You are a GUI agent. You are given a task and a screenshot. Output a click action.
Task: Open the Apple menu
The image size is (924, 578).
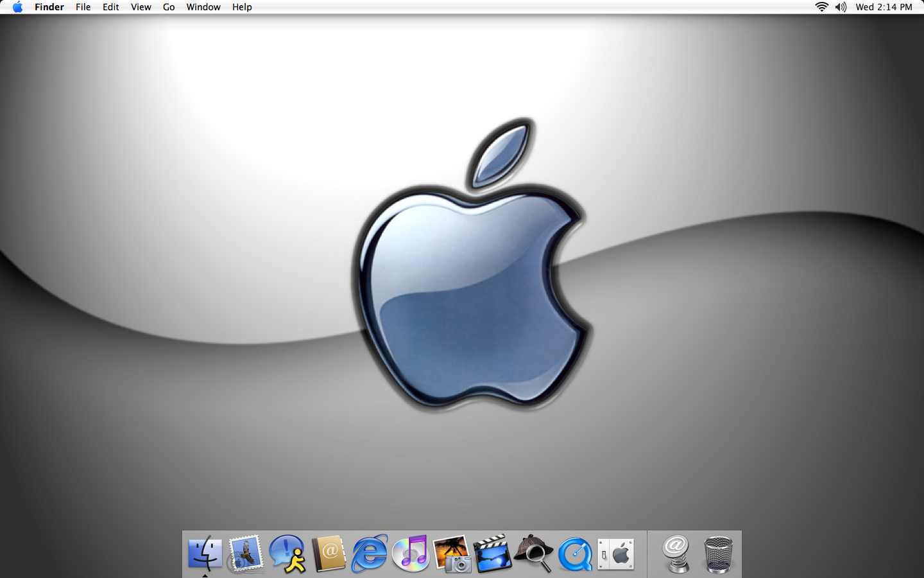17,7
